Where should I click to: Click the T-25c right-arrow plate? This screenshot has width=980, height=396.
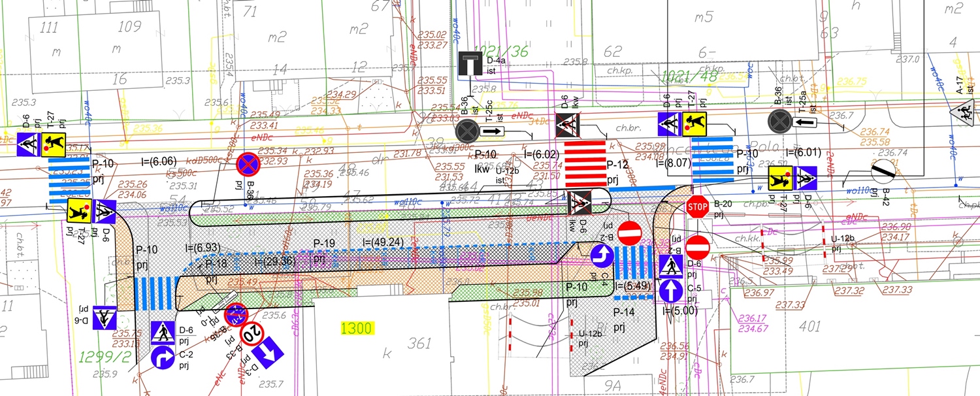coord(493,132)
